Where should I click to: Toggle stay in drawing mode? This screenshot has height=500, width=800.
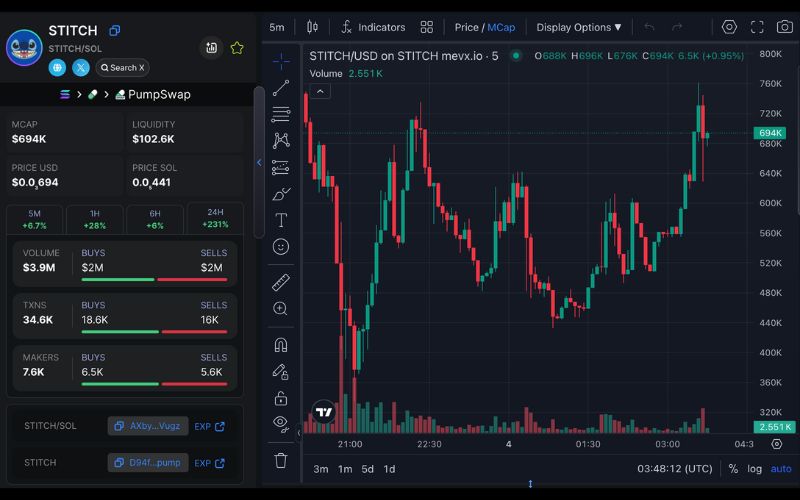tap(281, 371)
